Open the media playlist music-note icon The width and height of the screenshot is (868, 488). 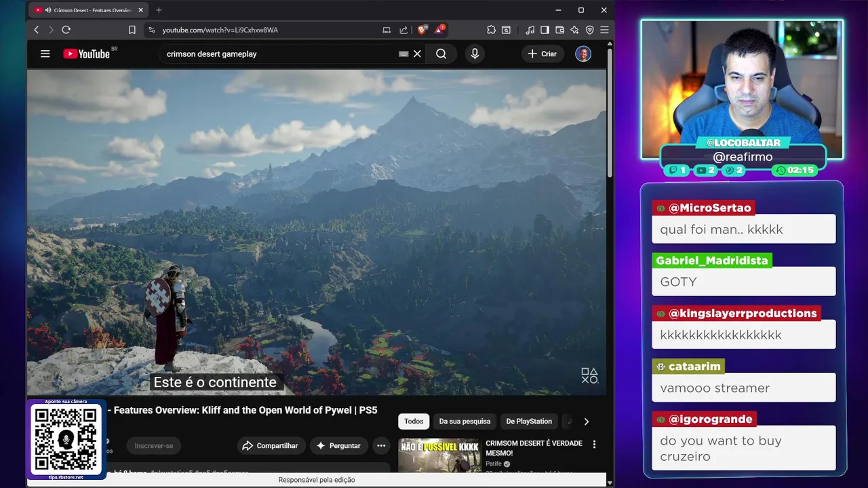pyautogui.click(x=530, y=30)
